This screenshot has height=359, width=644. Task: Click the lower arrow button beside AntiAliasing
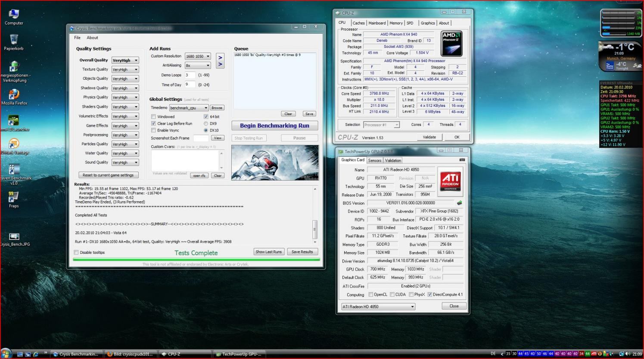pos(220,65)
